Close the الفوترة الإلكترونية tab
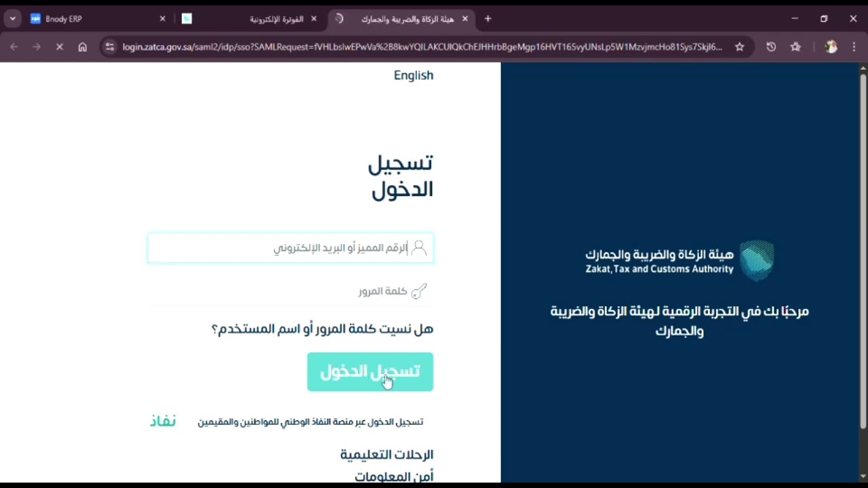The height and width of the screenshot is (488, 868). point(313,19)
